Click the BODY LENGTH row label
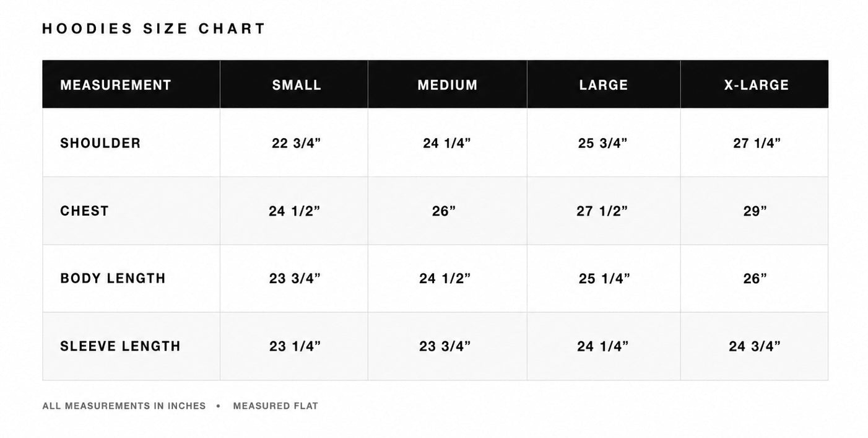Viewport: 868px width, 438px height. click(x=113, y=278)
